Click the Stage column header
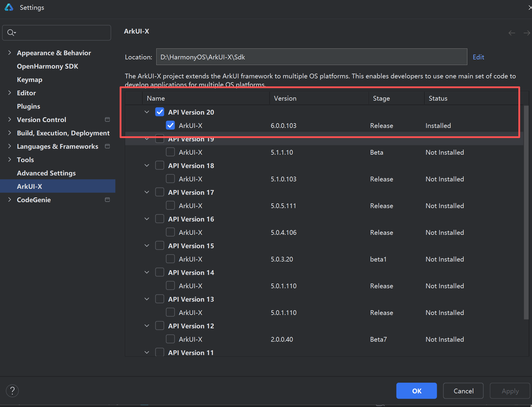The width and height of the screenshot is (532, 407). coord(396,98)
